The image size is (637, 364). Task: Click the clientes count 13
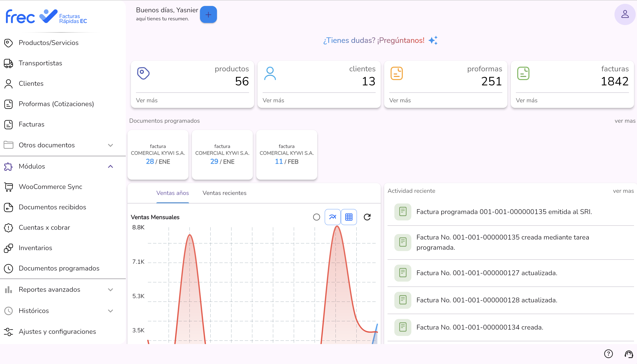368,82
